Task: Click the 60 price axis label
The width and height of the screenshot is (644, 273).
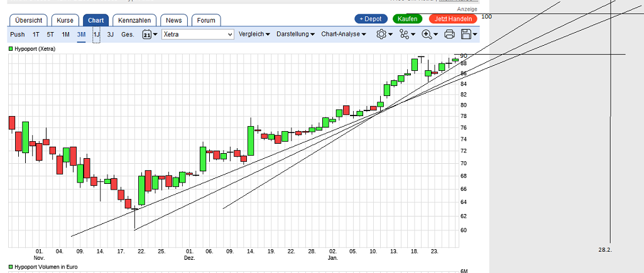Action: click(x=464, y=230)
